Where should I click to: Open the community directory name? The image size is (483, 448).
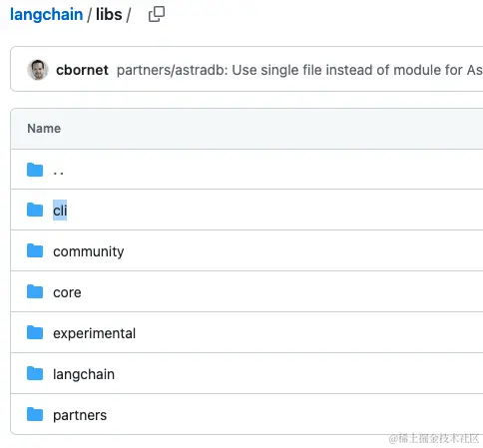click(89, 251)
